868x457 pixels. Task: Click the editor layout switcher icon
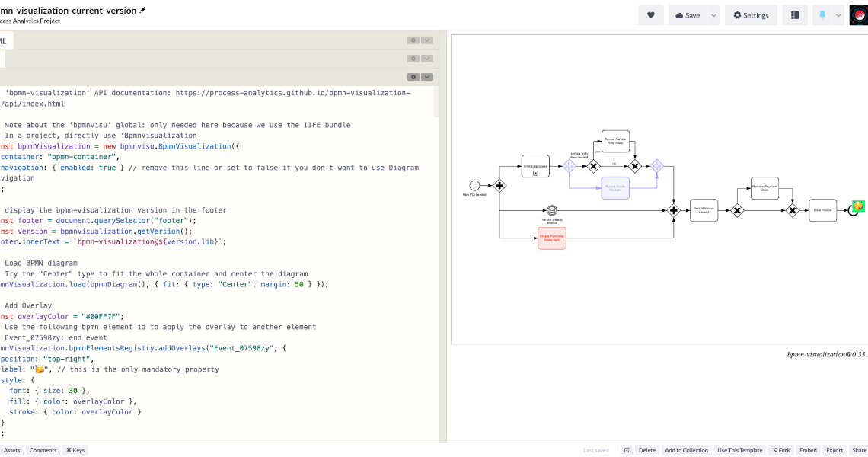coord(794,14)
